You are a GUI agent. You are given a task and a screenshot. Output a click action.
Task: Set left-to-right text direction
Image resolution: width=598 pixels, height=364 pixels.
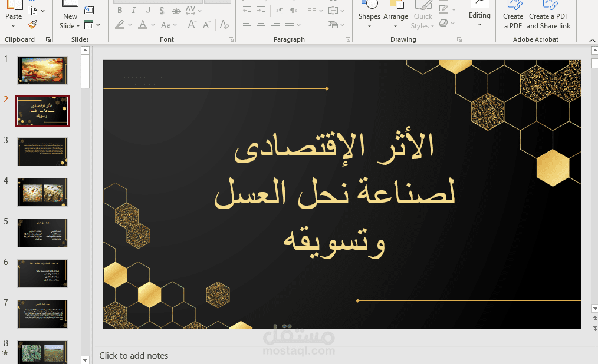280,10
